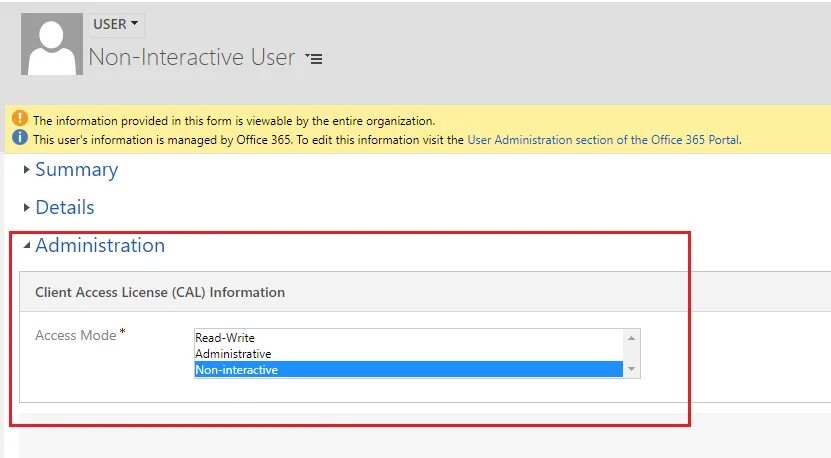Viewport: 831px width, 458px height.
Task: Select Read-Write access mode
Action: pyautogui.click(x=225, y=338)
